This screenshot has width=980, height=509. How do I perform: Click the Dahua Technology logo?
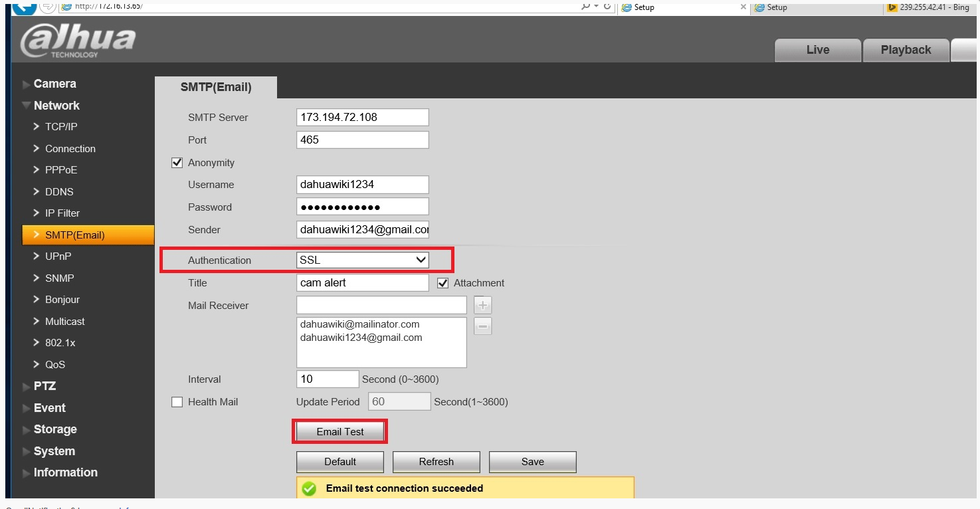click(x=78, y=41)
